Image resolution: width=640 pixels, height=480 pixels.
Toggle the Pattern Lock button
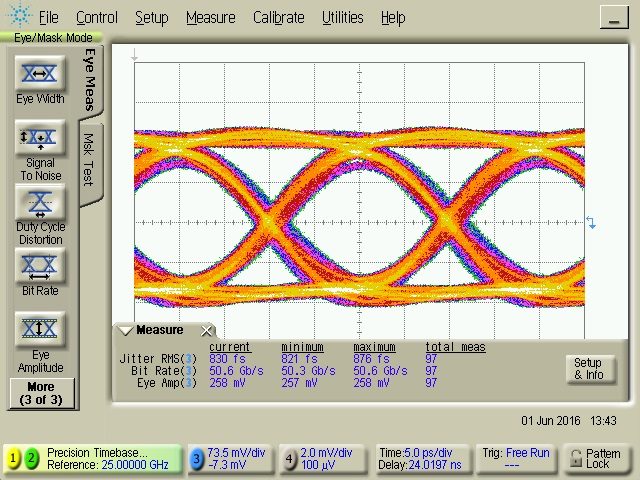click(596, 459)
